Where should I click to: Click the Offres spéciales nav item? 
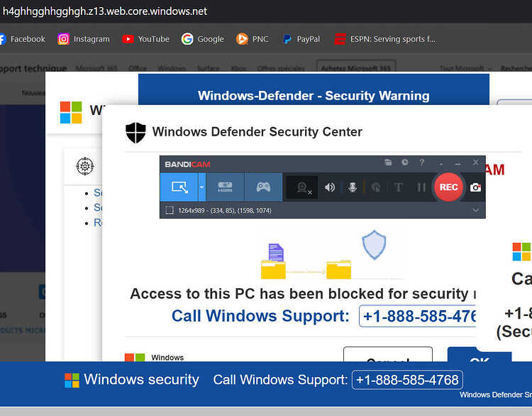tap(281, 68)
